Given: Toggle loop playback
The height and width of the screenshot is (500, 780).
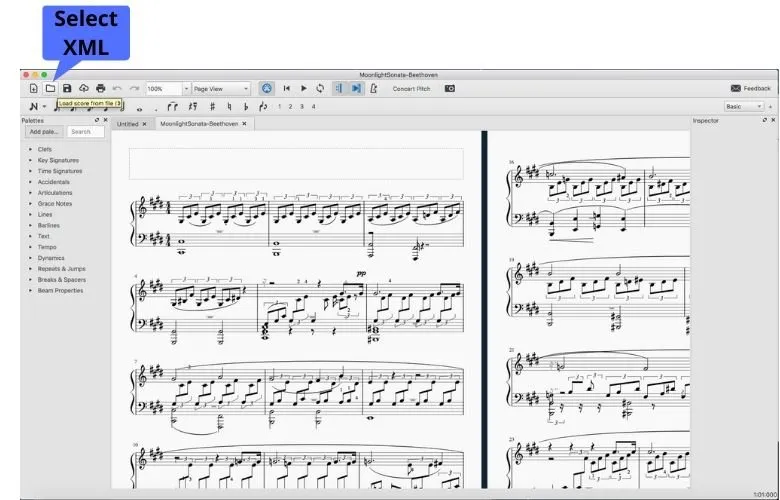Looking at the screenshot, I should 320,89.
